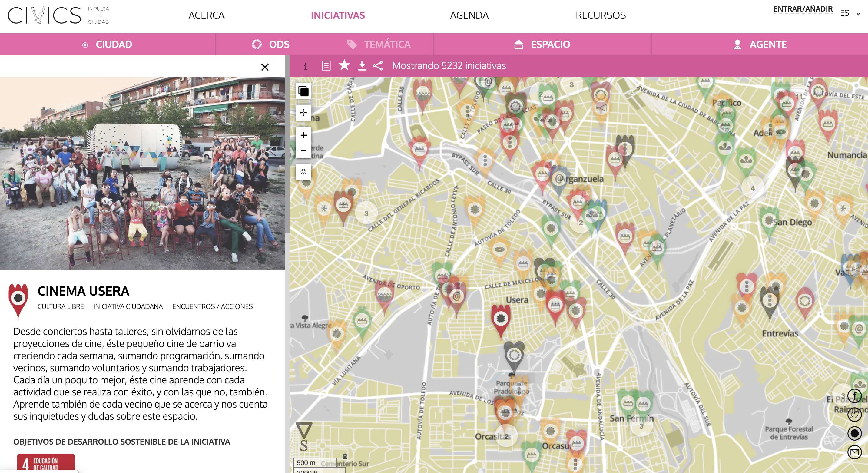Open the RECURSOS menu
The width and height of the screenshot is (868, 473).
coord(601,15)
